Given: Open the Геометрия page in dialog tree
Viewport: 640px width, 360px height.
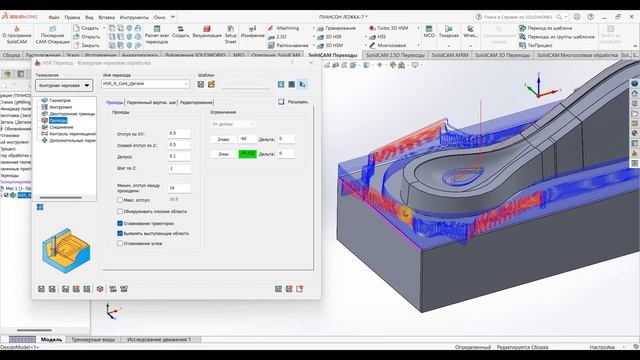Looking at the screenshot, I should 60,100.
